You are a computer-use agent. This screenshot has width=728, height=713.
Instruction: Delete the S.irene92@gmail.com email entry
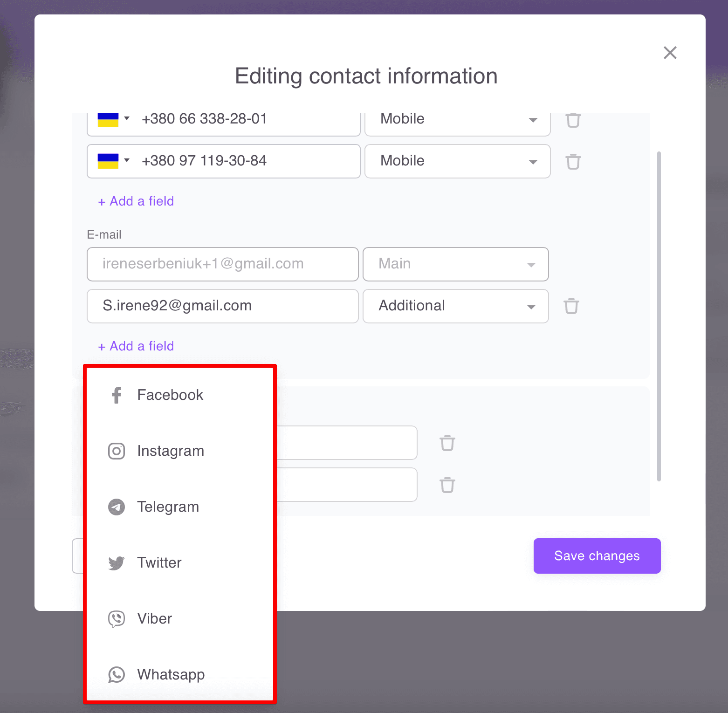(571, 306)
